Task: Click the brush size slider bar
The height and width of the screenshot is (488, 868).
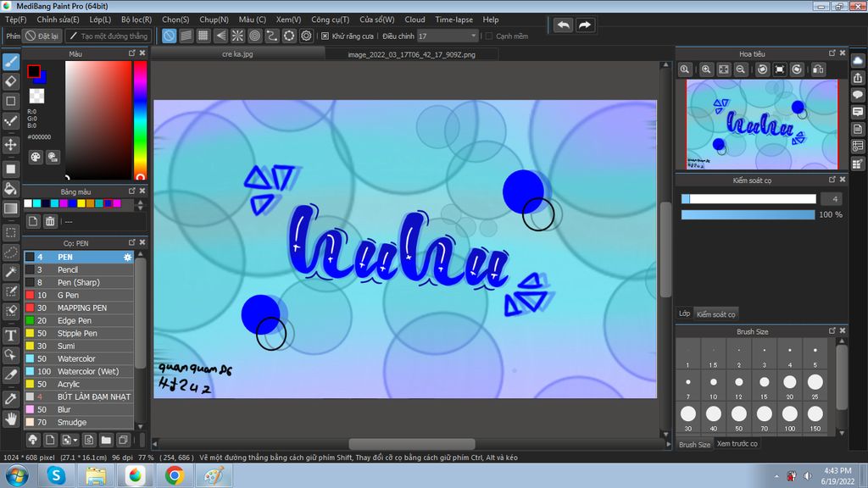Action: (x=748, y=198)
